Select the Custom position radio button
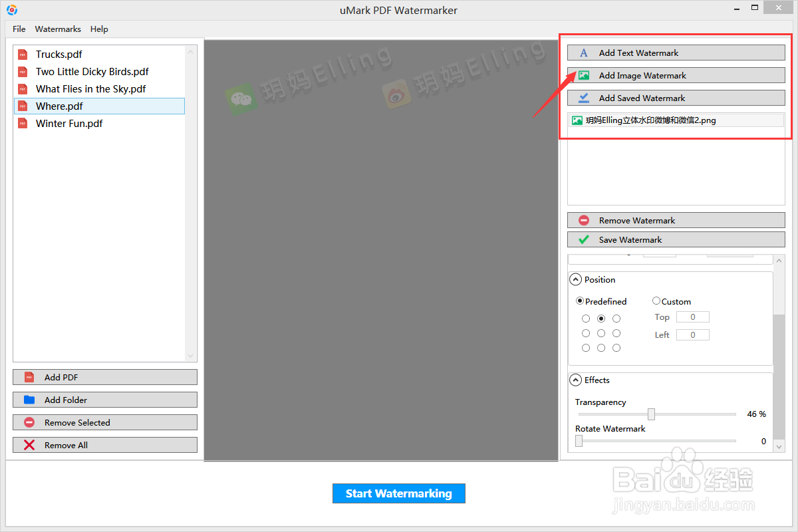The height and width of the screenshot is (532, 798). 656,301
